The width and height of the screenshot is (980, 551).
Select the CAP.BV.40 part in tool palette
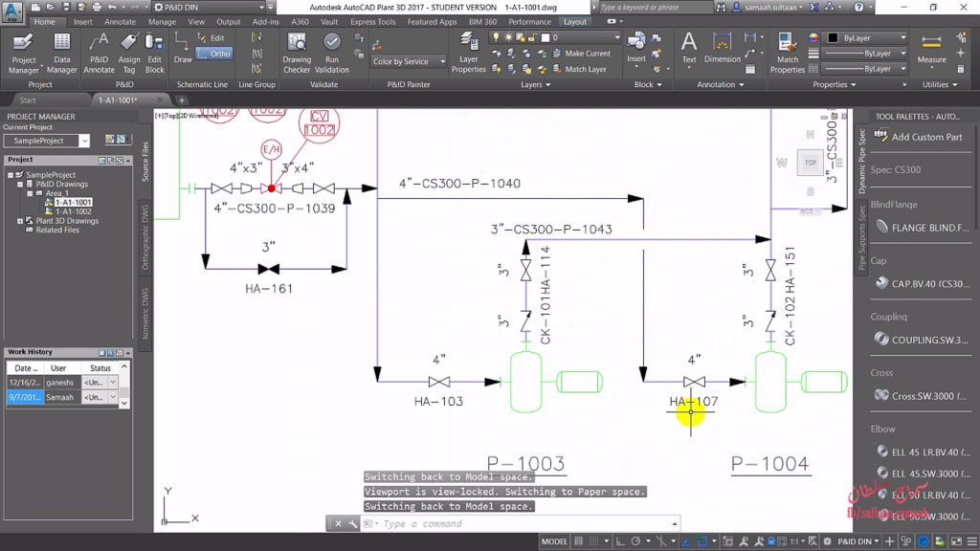[x=922, y=283]
